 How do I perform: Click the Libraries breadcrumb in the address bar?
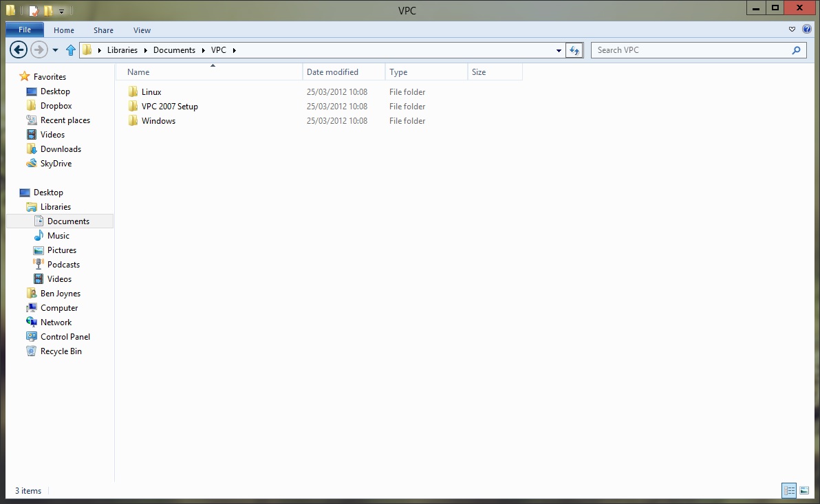pyautogui.click(x=122, y=50)
